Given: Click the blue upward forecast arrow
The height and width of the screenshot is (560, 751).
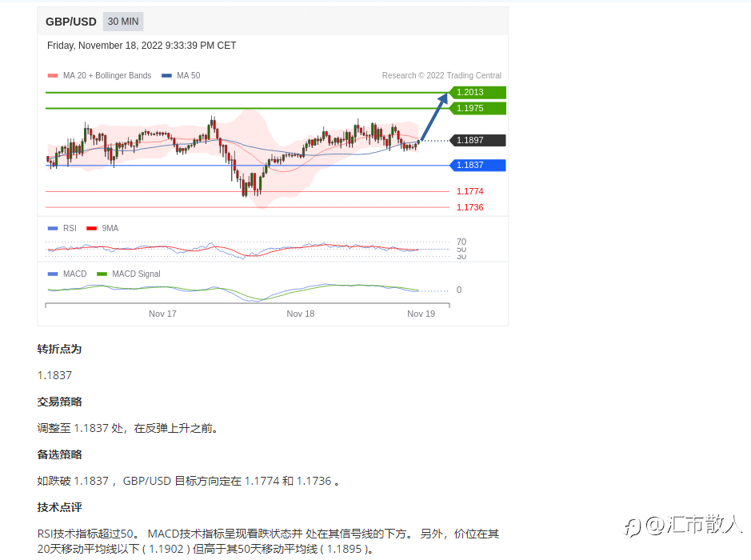Looking at the screenshot, I should point(434,117).
